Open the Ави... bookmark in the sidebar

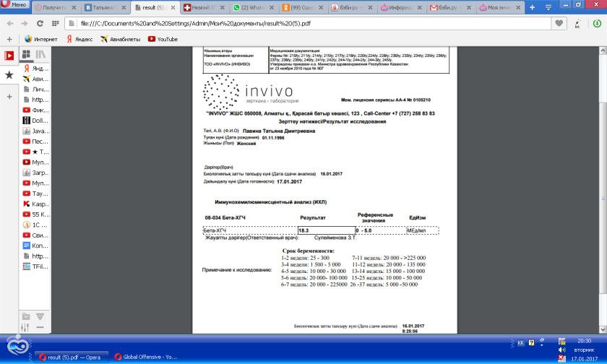pos(35,79)
